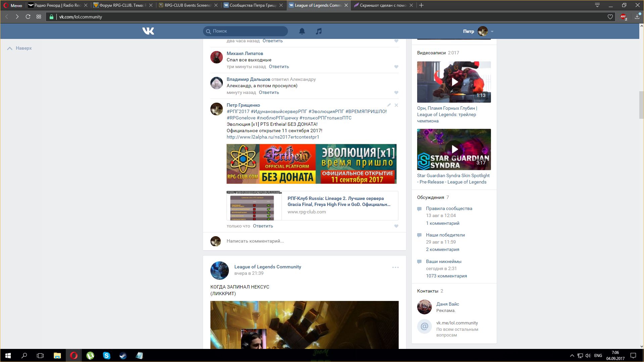
Task: Open the Opera Меню button
Action: tap(13, 5)
